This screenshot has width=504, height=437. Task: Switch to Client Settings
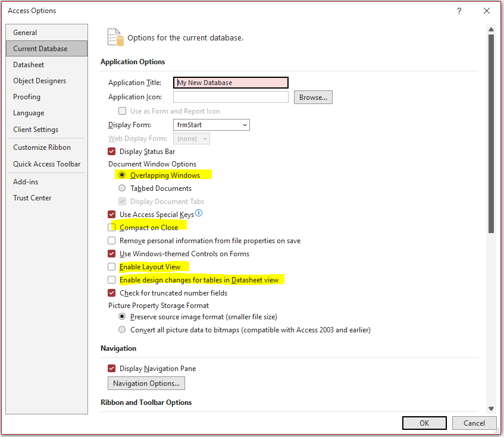46,130
